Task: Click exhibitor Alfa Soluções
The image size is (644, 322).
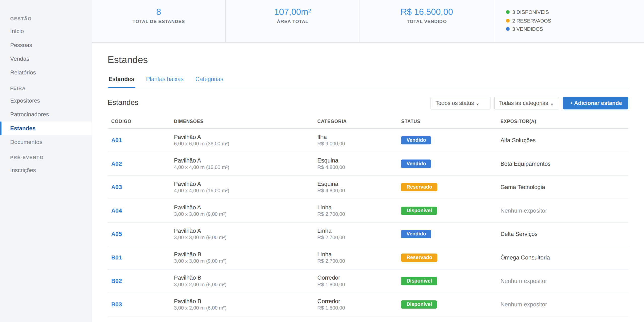Action: coord(518,140)
